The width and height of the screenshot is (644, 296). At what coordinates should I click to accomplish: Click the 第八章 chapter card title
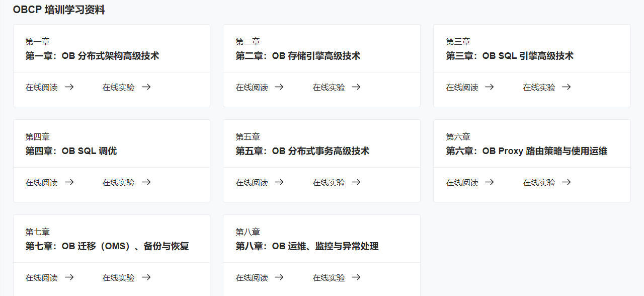tap(307, 247)
